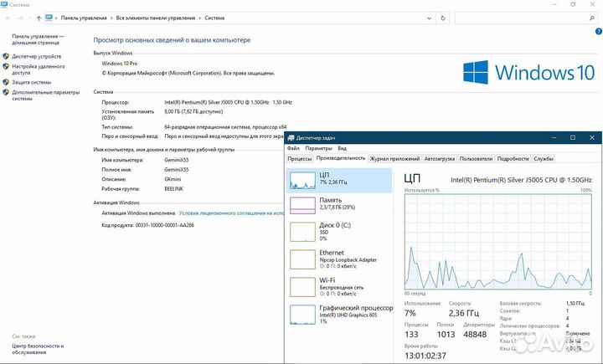Click the Back navigation arrow
Screen dimensions: 603x364
point(8,17)
